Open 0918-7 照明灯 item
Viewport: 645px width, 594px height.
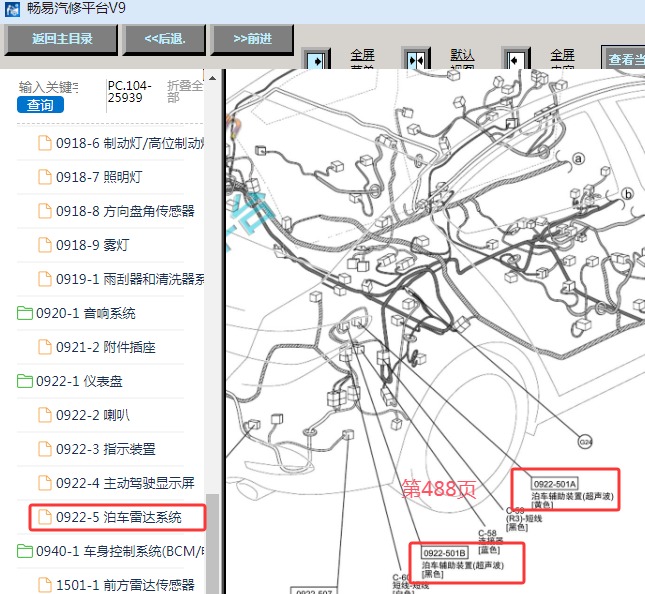point(99,177)
